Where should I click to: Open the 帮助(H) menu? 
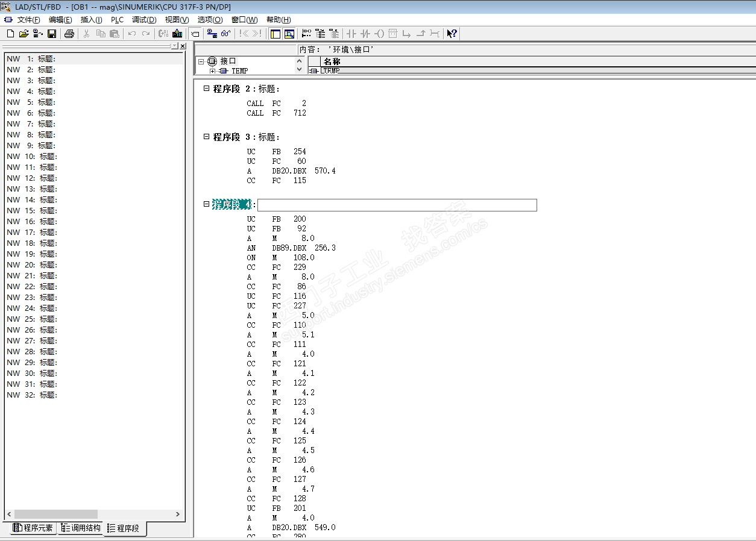click(x=279, y=20)
